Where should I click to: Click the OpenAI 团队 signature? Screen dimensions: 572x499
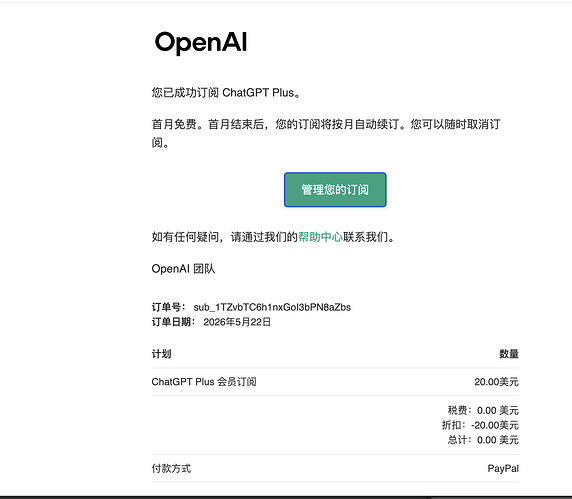click(x=183, y=269)
